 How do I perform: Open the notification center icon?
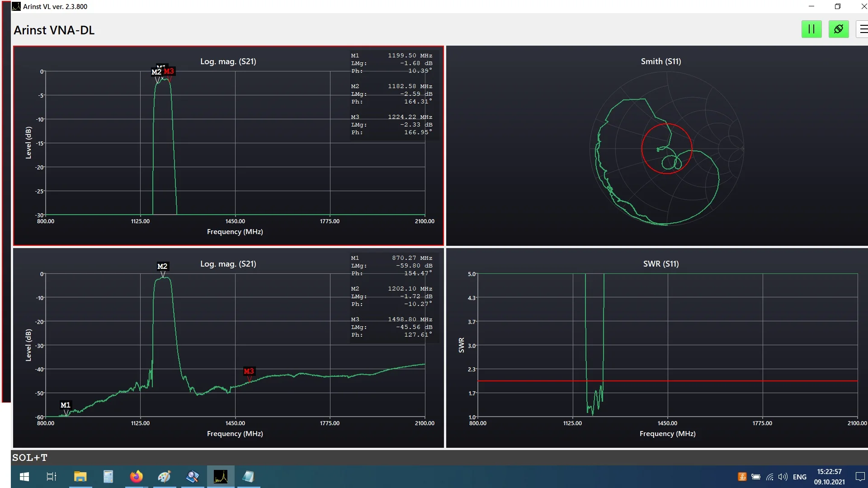(x=860, y=477)
